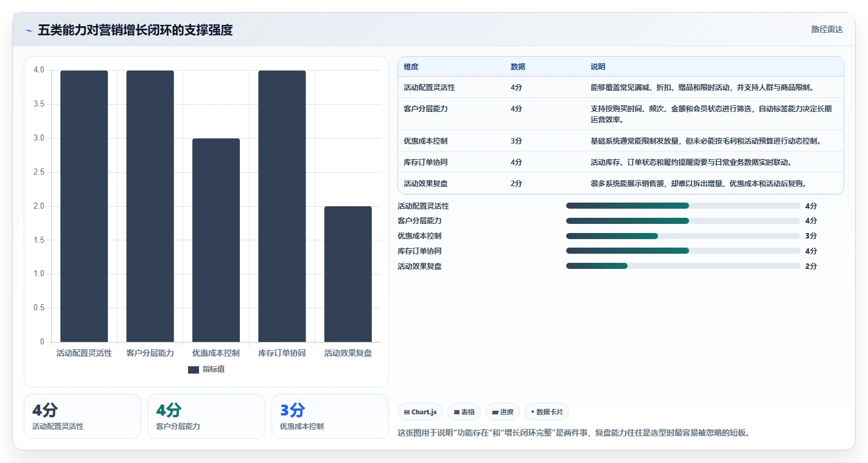Click the description starting 支持按购买时间

711,114
